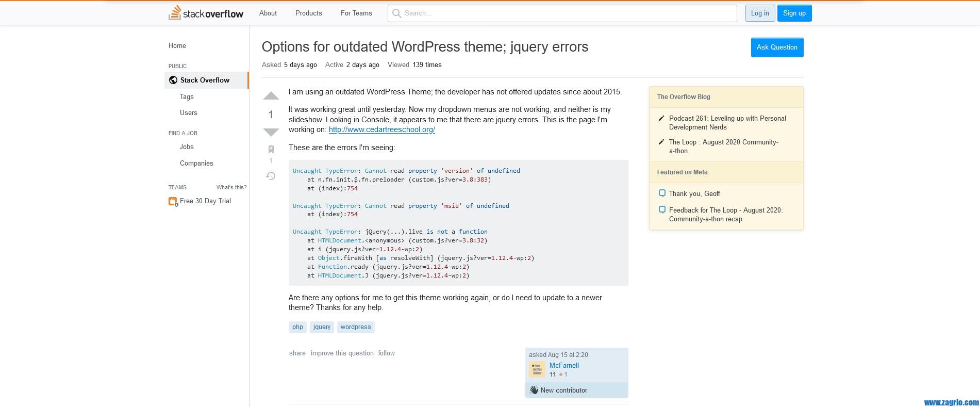Click the 'Asked 5 days ago' text
Image resolution: width=980 pixels, height=407 pixels.
coord(289,64)
